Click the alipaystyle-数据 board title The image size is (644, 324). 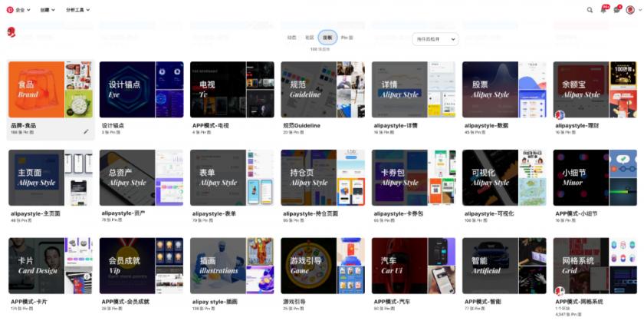[x=486, y=125]
